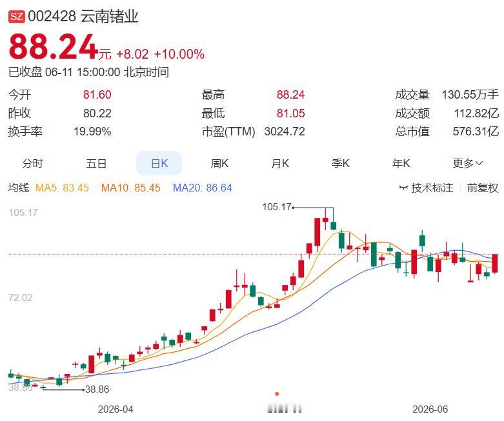
Task: Click the 成交量 value 130.55万手
Action: (470, 95)
